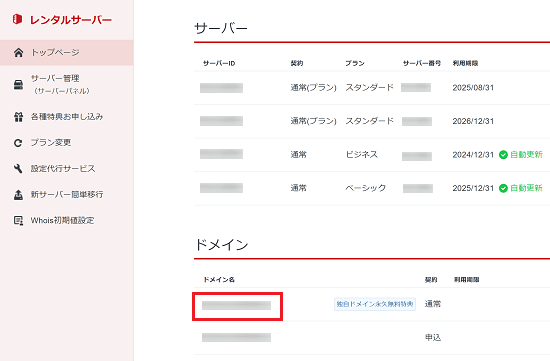The image size is (550, 361).
Task: Open the highlighted first domain name
Action: pyautogui.click(x=236, y=306)
